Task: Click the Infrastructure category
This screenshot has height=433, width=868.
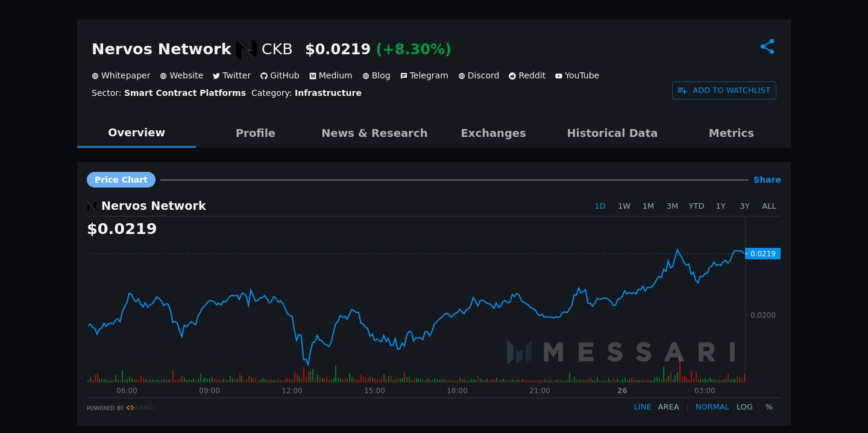Action: tap(328, 93)
